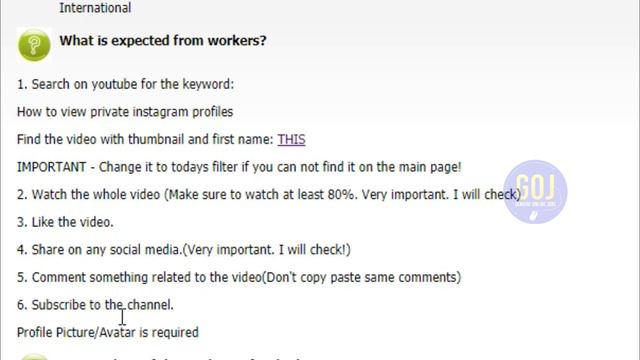Click the cut-off heading at the page bottom

[180, 358]
